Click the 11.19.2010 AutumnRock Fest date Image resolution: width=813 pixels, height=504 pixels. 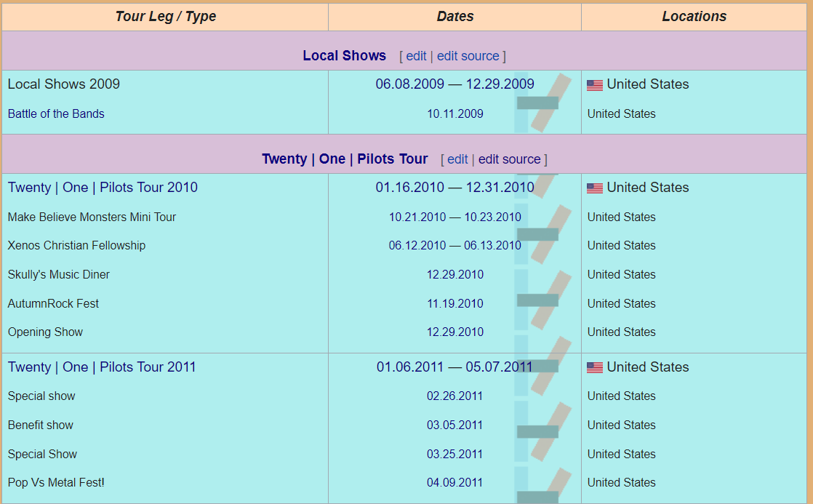pyautogui.click(x=454, y=303)
